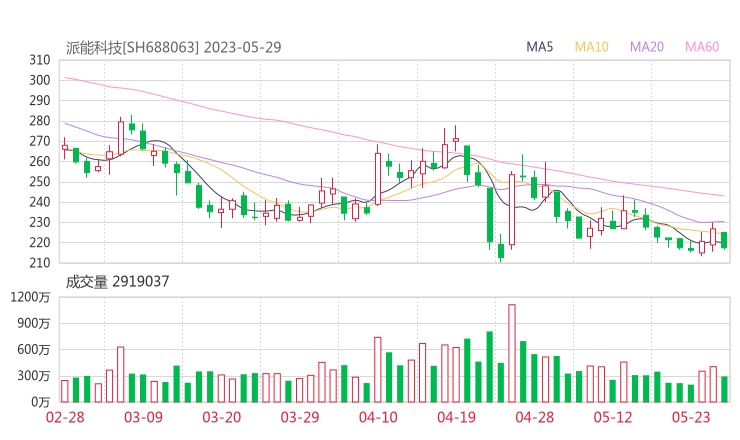Screen dimensions: 740x440
Task: Click the 210 price axis label
Action: pos(40,263)
